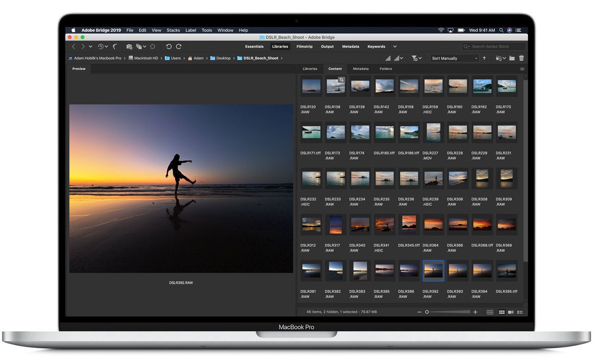This screenshot has height=364, width=595.
Task: Expand the recent files history dropdown
Action: [102, 46]
